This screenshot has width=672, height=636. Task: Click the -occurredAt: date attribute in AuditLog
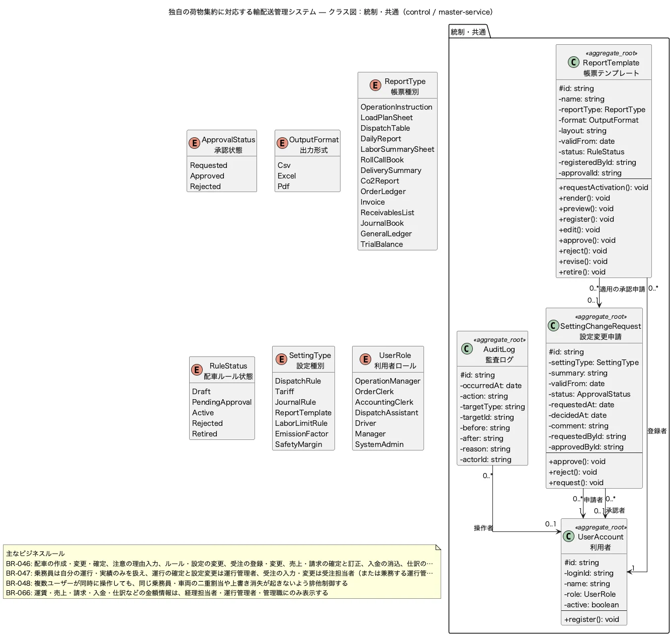click(491, 386)
